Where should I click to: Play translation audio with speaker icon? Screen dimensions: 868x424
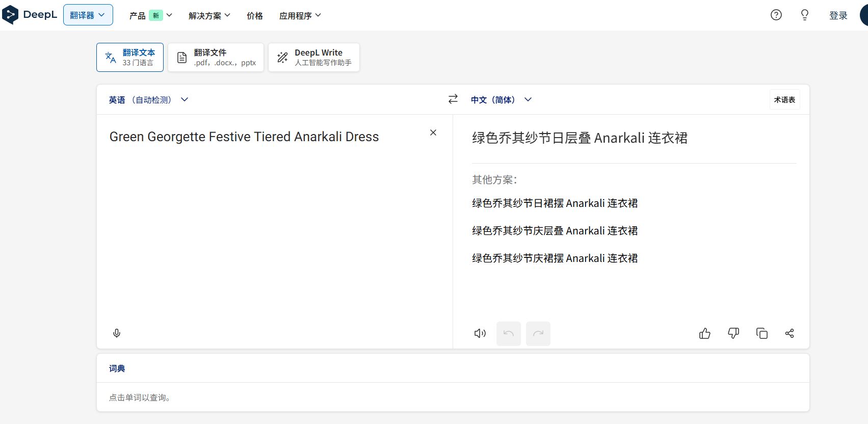click(x=480, y=333)
